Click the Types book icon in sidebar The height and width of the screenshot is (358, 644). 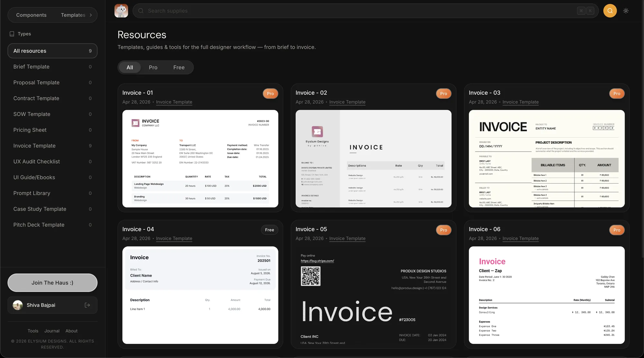12,34
